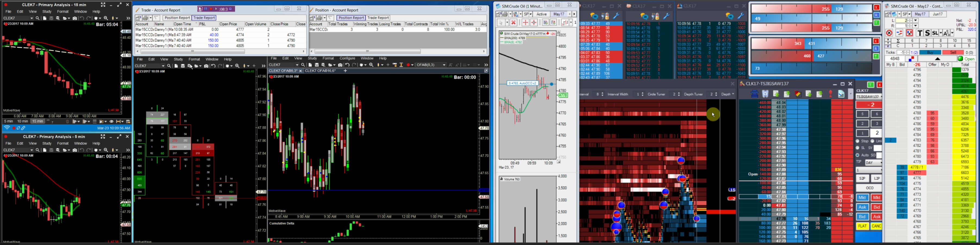The image size is (980, 245).
Task: Click wifi connection icon in 15 min window status bar
Action: pos(7,128)
